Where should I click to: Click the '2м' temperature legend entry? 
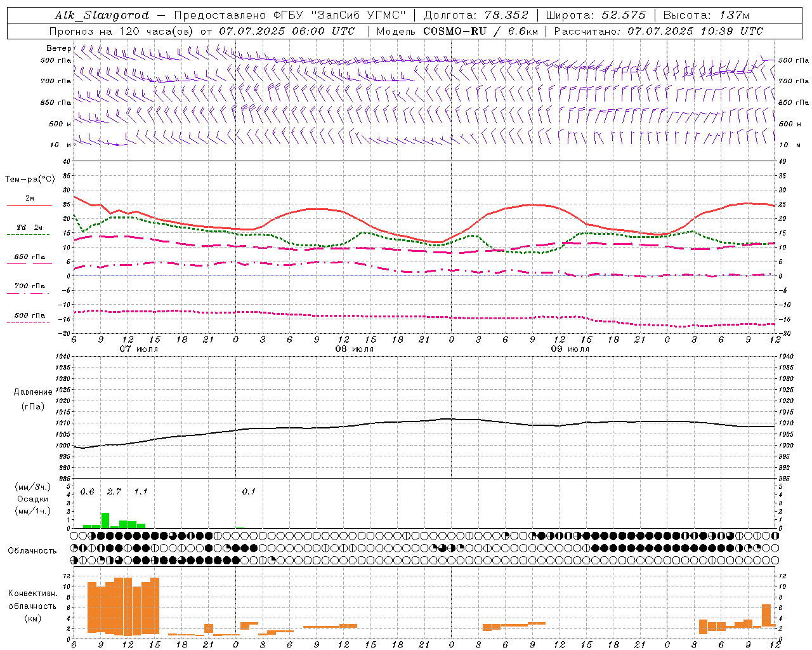pos(30,198)
